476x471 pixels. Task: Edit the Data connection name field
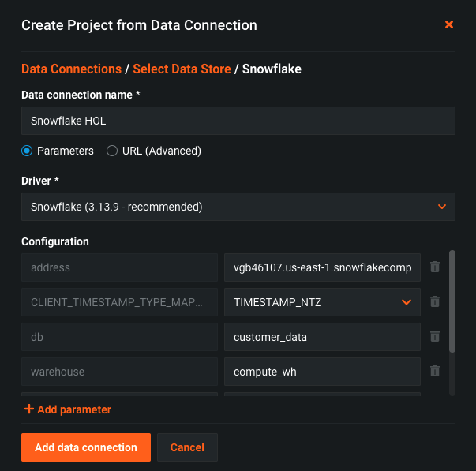[x=238, y=121]
